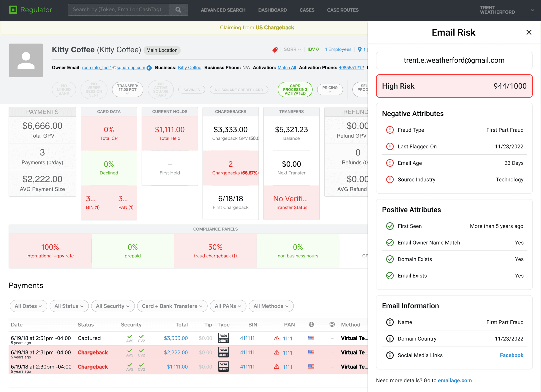The height and width of the screenshot is (392, 541).
Task: Click the Facebook social media link
Action: tap(511, 355)
